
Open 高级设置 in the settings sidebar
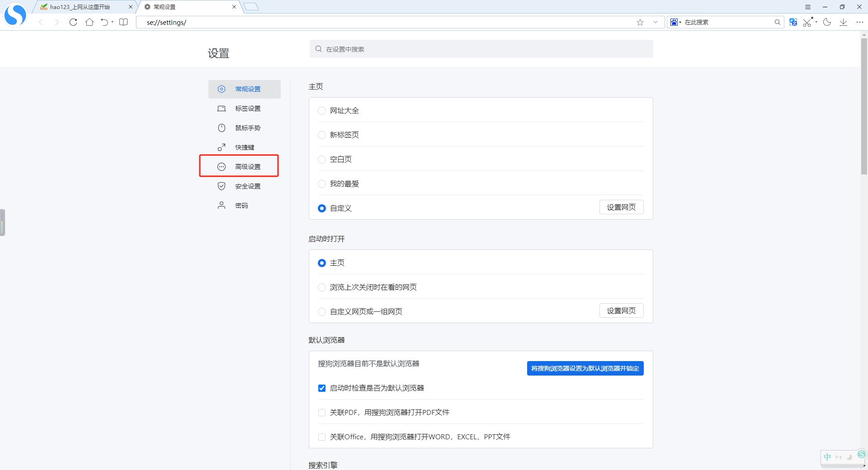(247, 167)
